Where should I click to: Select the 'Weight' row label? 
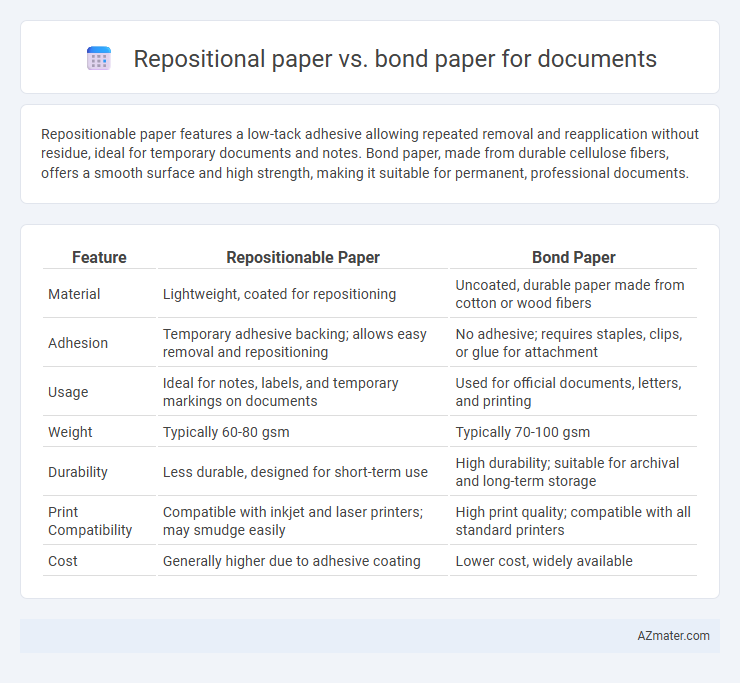pos(70,432)
